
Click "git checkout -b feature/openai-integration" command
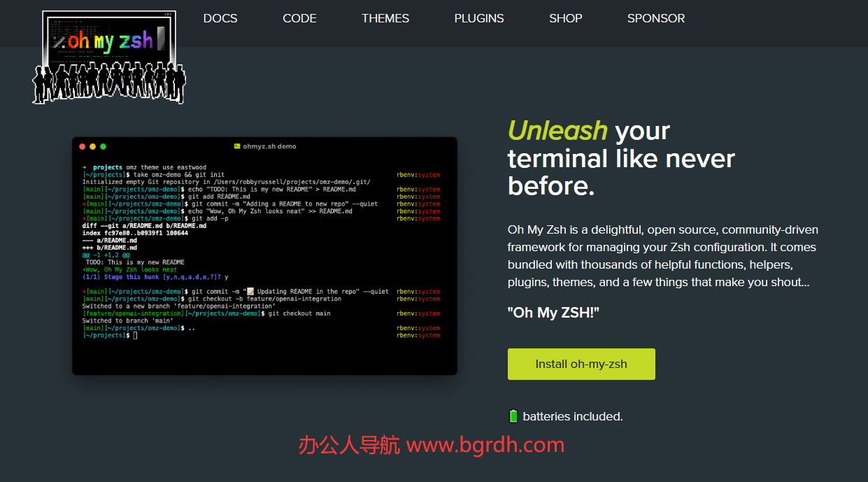pyautogui.click(x=265, y=299)
